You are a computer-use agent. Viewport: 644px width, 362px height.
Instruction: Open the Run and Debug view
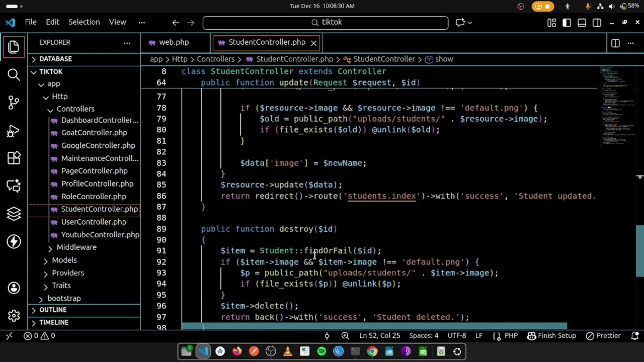[x=14, y=131]
